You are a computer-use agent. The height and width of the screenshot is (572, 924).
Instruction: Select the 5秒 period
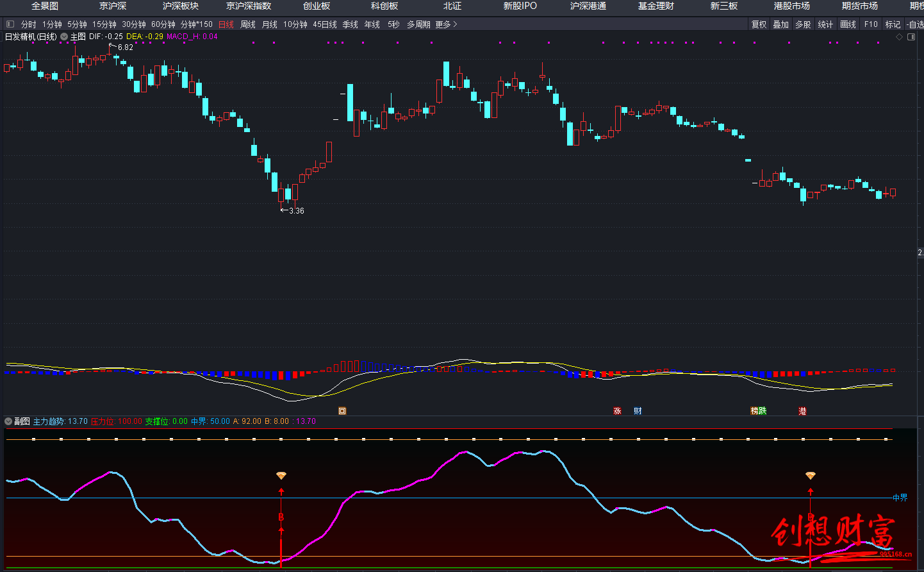tap(393, 24)
